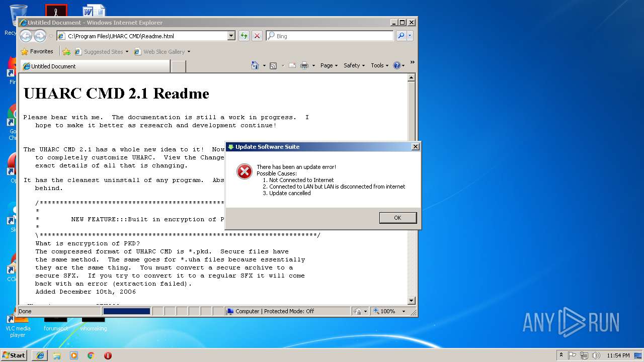This screenshot has height=362, width=644.
Task: Click the 11:54 PM clock
Action: pyautogui.click(x=618, y=355)
